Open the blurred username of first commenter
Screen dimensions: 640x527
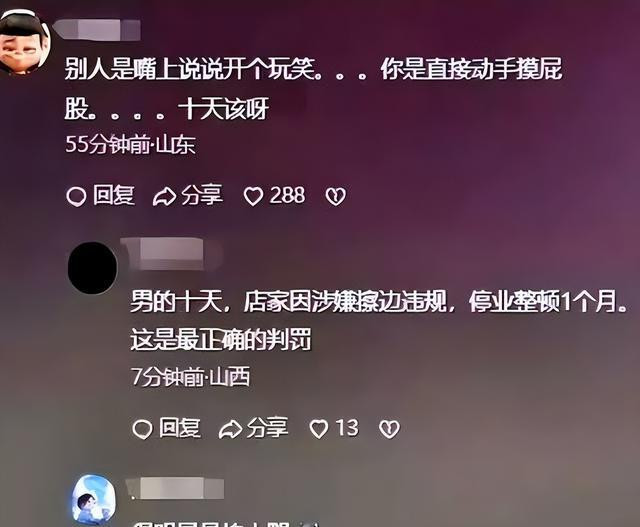pyautogui.click(x=97, y=29)
